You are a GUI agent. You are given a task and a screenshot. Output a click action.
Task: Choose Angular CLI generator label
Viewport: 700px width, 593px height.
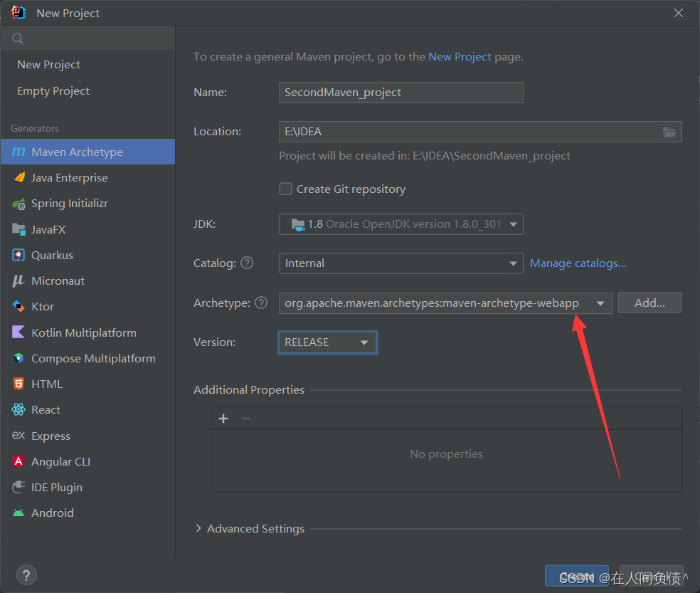(x=60, y=461)
